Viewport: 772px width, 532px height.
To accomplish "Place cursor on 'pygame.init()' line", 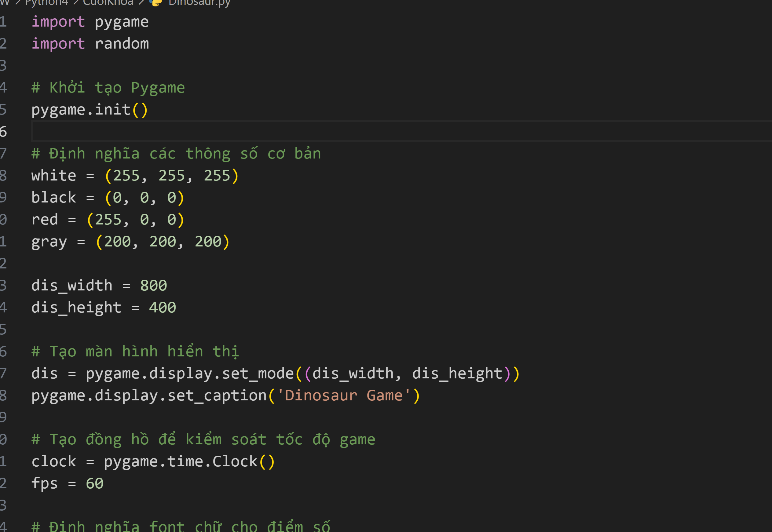I will (90, 110).
